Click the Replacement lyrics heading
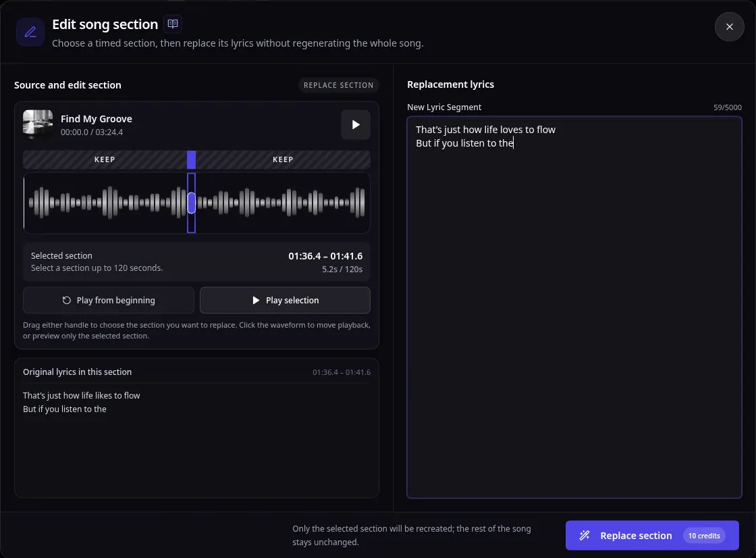 click(x=450, y=84)
